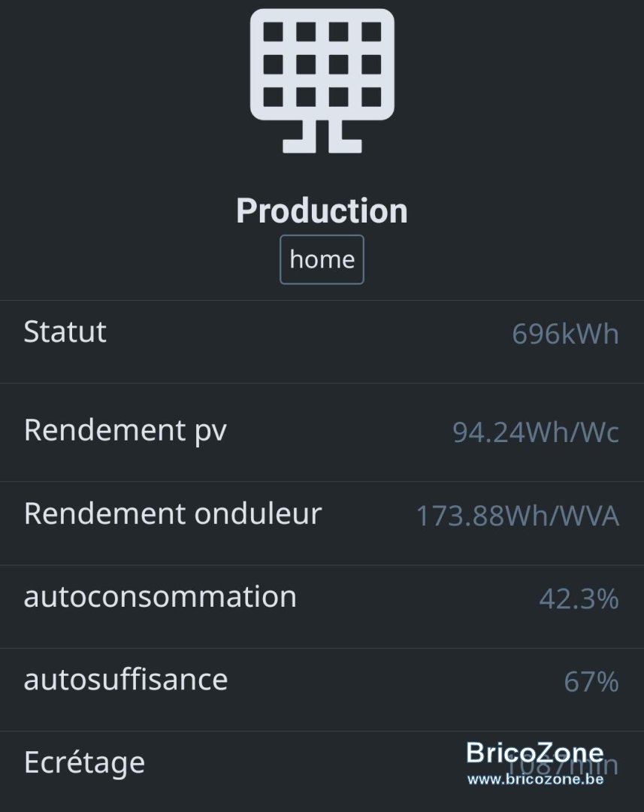Click the 67% autosuffisance value
Image resolution: width=644 pixels, height=812 pixels.
click(x=591, y=681)
